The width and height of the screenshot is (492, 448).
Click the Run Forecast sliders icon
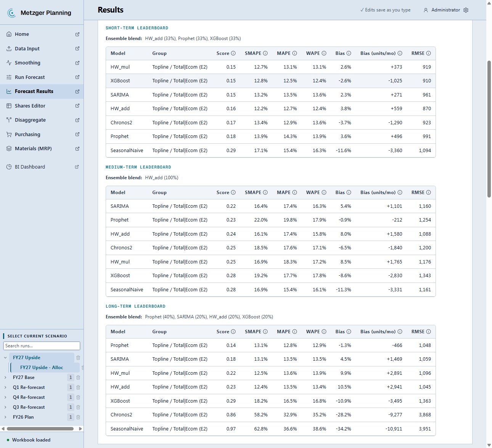pos(9,77)
